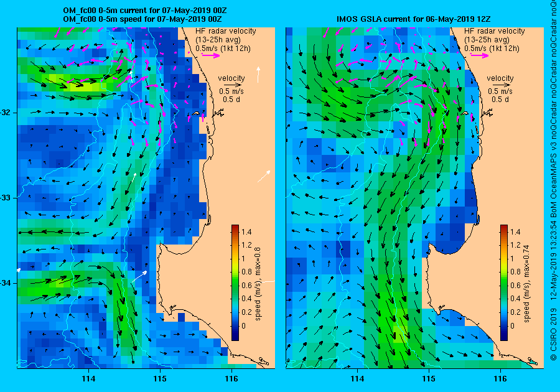Click longitude '116' under the right map

(x=500, y=379)
